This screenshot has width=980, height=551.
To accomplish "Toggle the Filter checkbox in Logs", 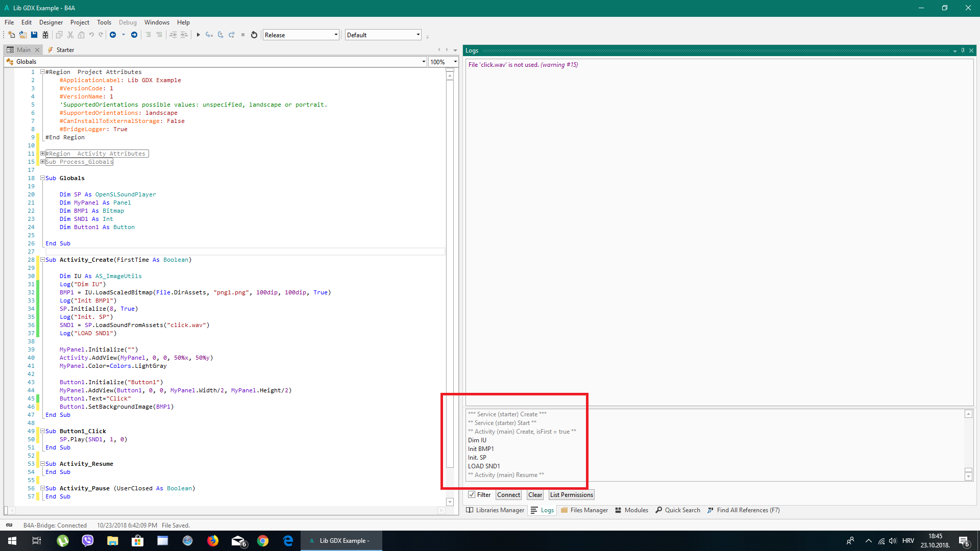I will point(472,494).
